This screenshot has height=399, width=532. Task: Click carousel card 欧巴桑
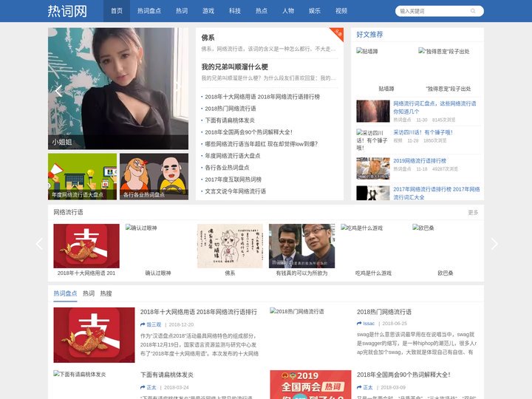click(x=445, y=250)
